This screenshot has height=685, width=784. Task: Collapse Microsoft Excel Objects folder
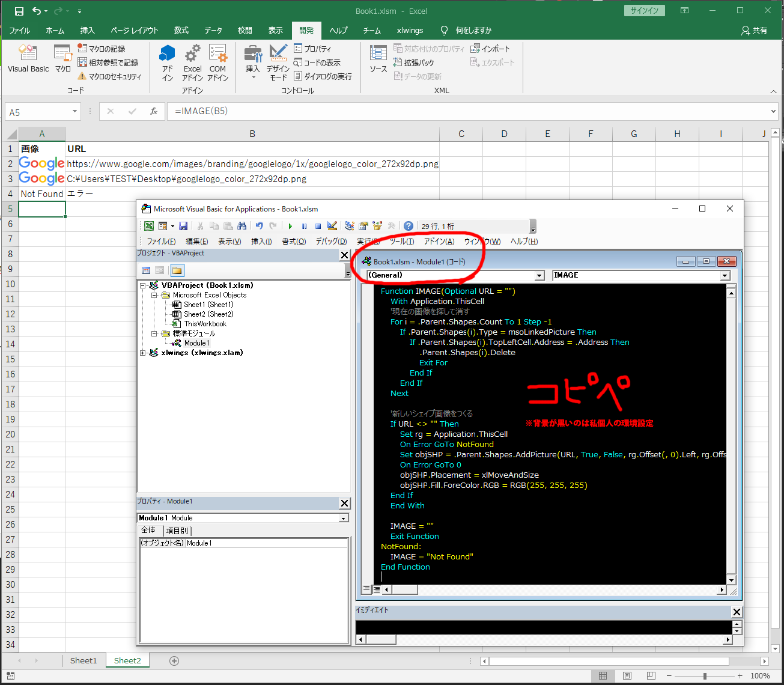tap(154, 295)
